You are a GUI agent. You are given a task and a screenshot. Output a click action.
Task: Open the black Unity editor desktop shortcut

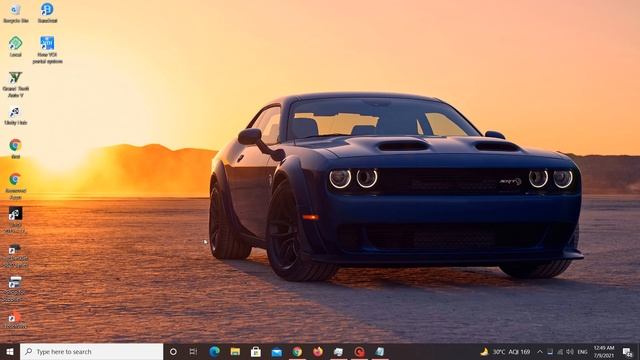point(16,220)
